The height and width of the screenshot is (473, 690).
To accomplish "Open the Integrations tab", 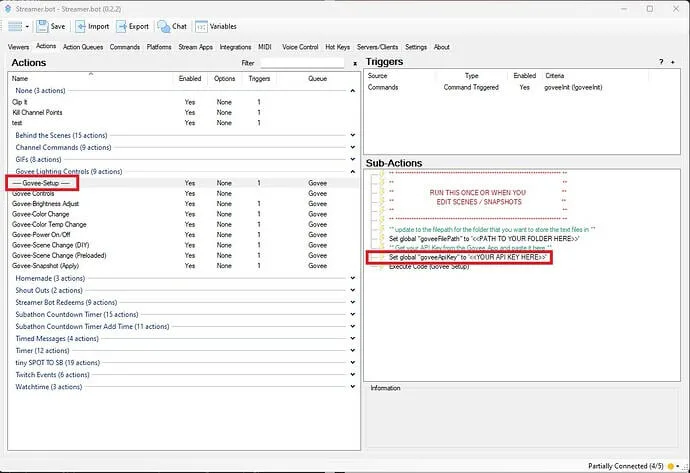I will point(235,47).
